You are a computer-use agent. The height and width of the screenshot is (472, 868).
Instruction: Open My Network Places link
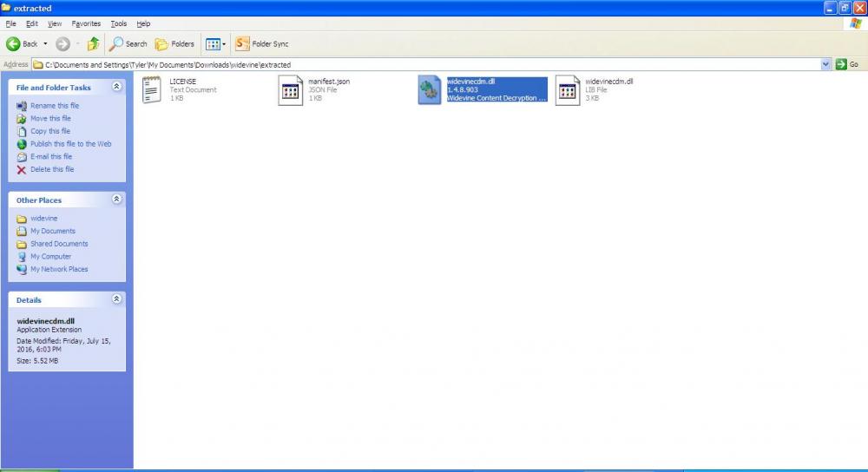point(59,270)
